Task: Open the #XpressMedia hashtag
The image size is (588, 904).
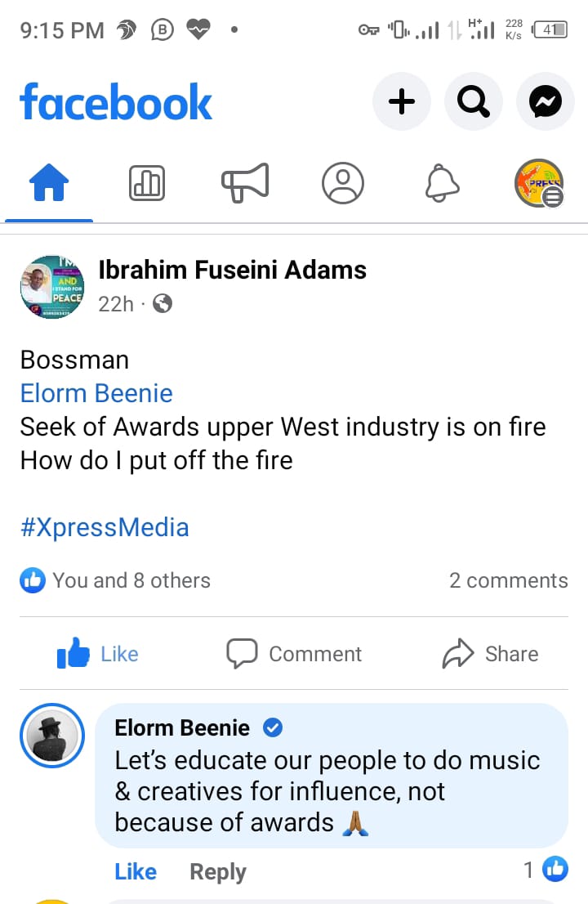Action: [x=105, y=527]
